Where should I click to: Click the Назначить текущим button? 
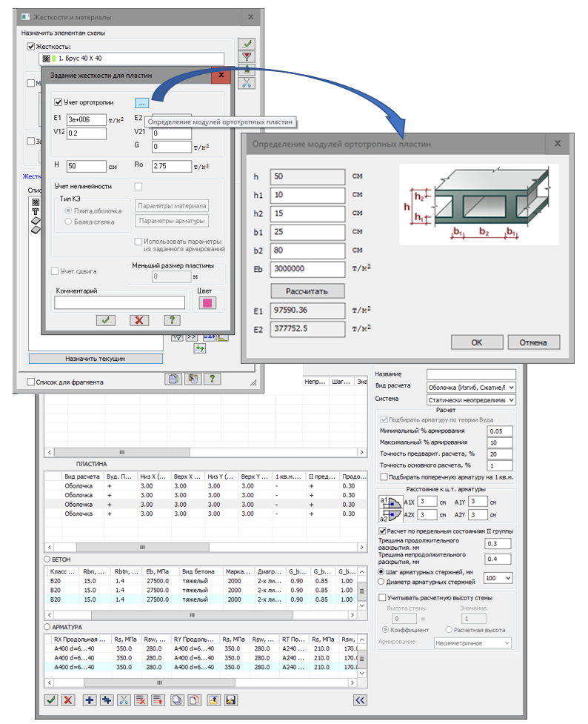coord(95,359)
